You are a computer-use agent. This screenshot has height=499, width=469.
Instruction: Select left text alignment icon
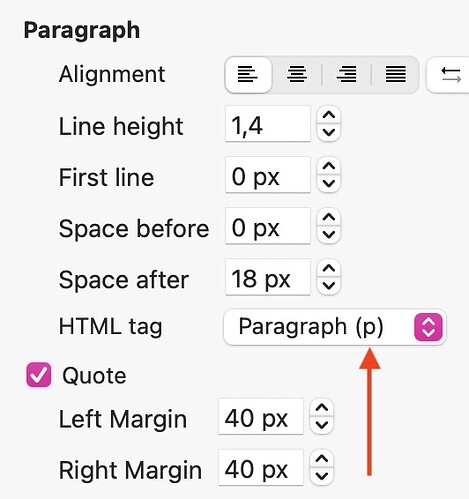pos(248,74)
